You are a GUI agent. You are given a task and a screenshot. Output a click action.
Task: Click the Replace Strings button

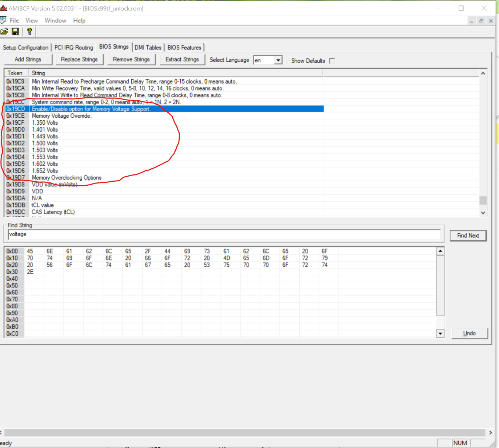[x=79, y=60]
